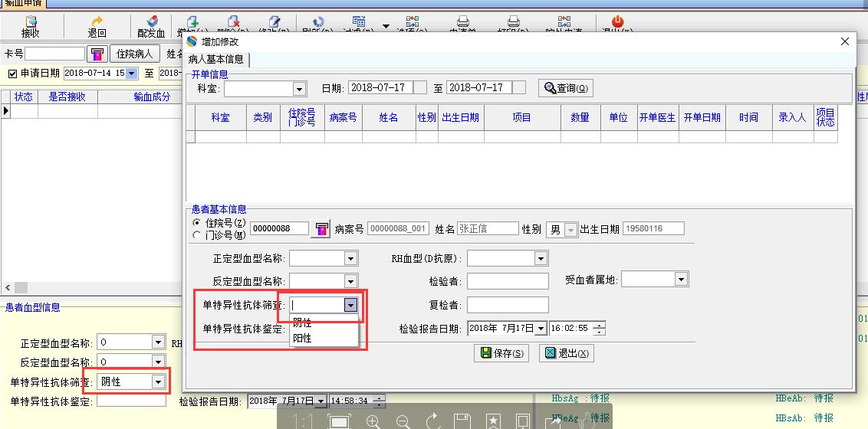Click the first printer icon (申请单)
The height and width of the screenshot is (429, 868).
[x=463, y=22]
